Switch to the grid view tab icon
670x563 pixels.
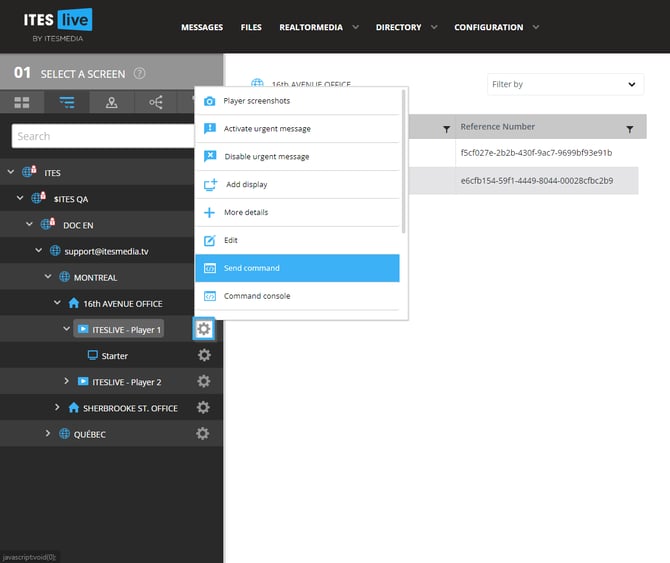pos(22,102)
